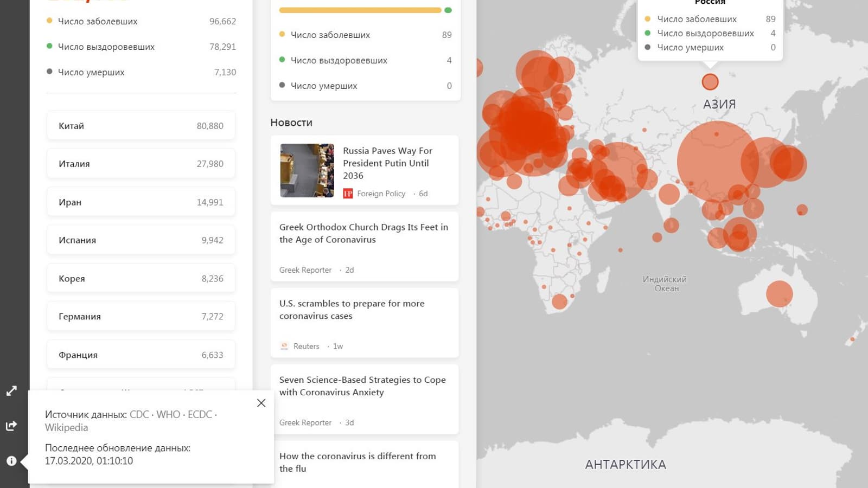868x488 pixels.
Task: Open Greek Orthodox Church news article
Action: (x=363, y=234)
